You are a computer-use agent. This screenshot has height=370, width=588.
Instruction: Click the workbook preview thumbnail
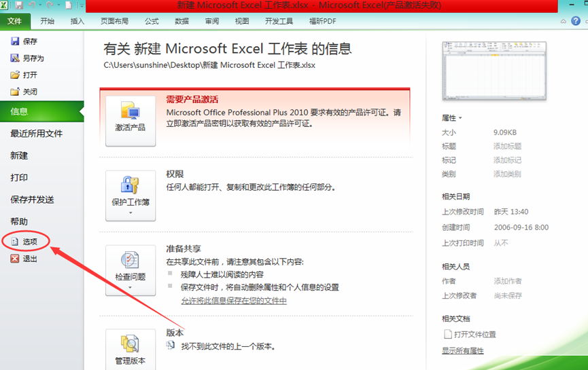494,71
